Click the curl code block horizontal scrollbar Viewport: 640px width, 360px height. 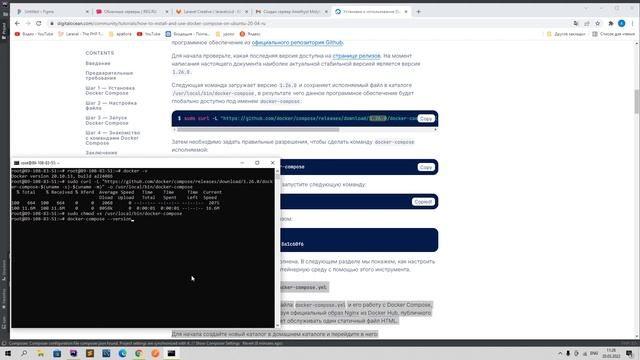258,130
